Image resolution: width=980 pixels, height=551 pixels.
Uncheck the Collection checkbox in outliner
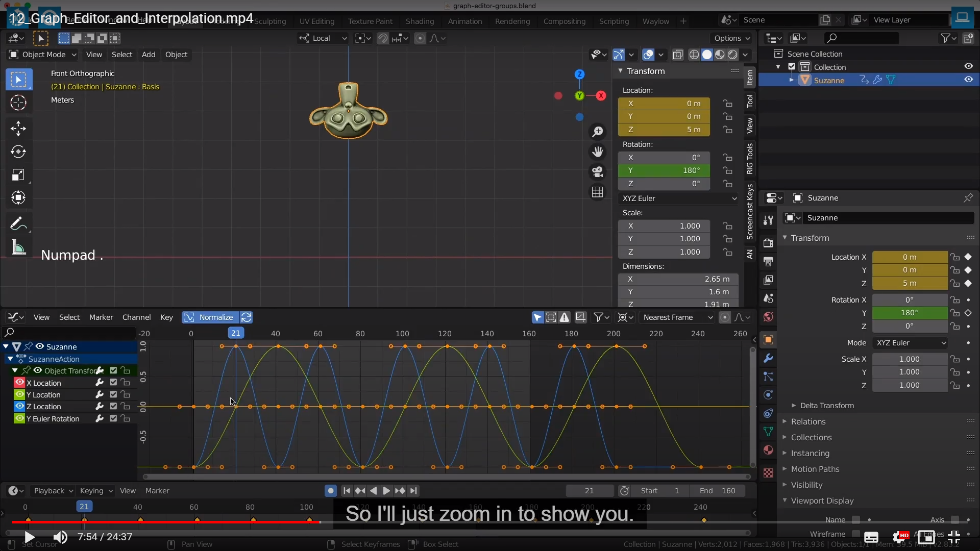point(792,67)
